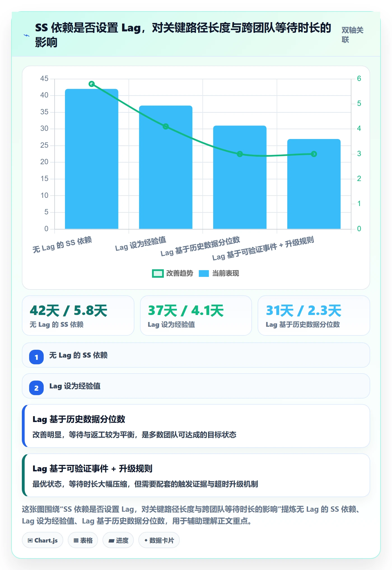Click the tilted x-axis label 'Lag 设为经验值'

coord(141,244)
